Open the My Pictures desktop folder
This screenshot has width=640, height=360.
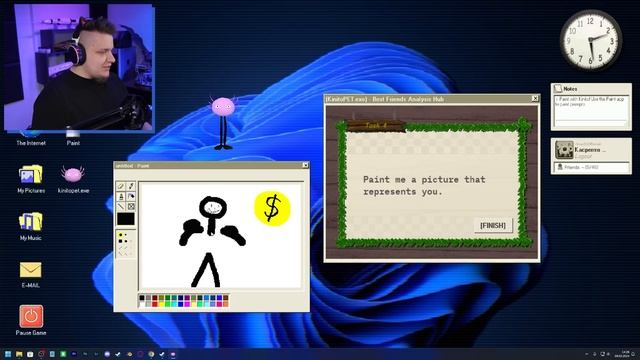(31, 174)
